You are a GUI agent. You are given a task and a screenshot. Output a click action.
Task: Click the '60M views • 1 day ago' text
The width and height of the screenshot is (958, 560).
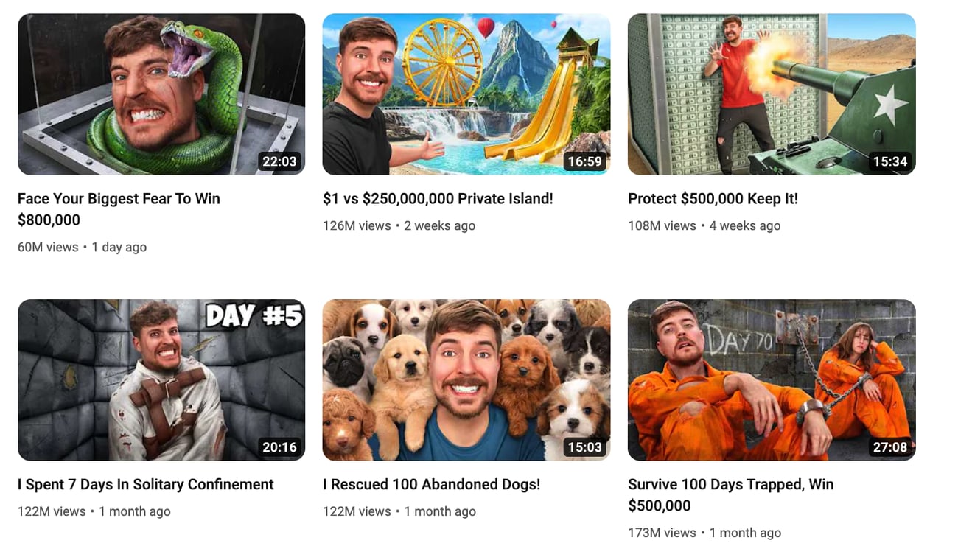click(82, 248)
